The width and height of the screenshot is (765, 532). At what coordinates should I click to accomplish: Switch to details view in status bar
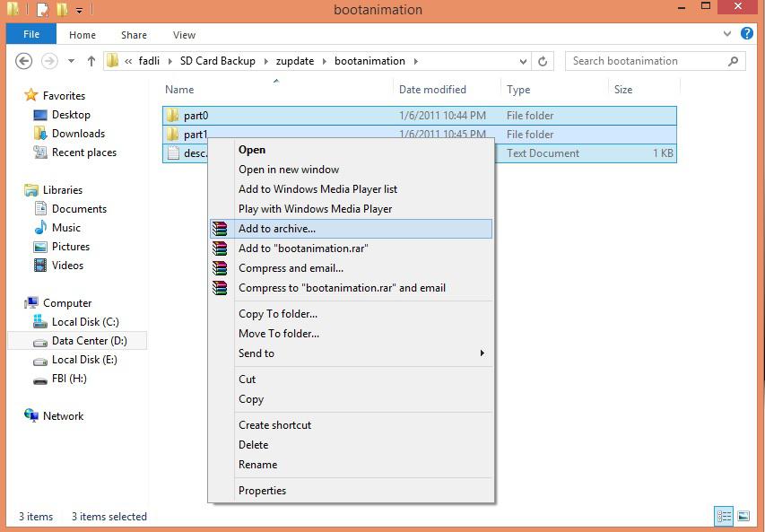click(724, 516)
